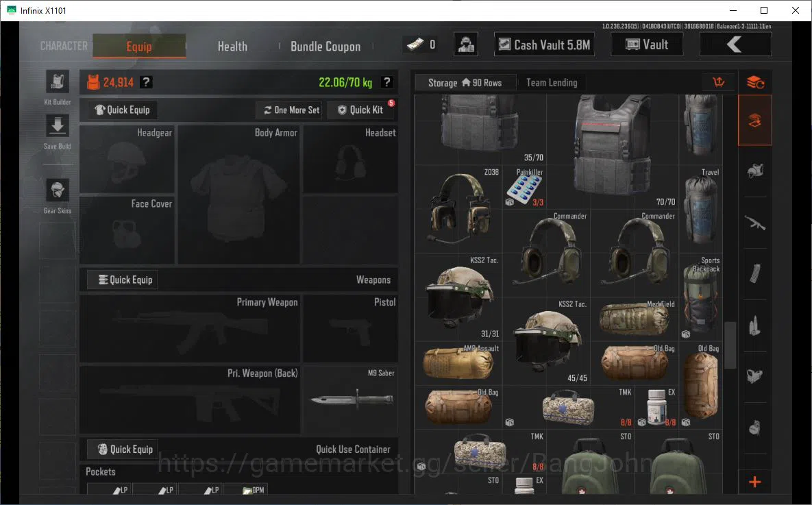812x505 pixels.
Task: Filter storage by ammunition
Action: point(755,325)
